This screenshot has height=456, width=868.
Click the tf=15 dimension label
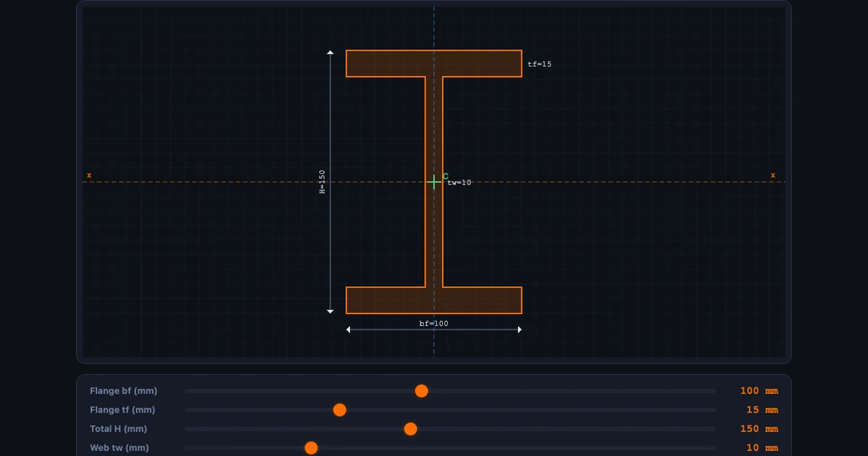point(540,64)
